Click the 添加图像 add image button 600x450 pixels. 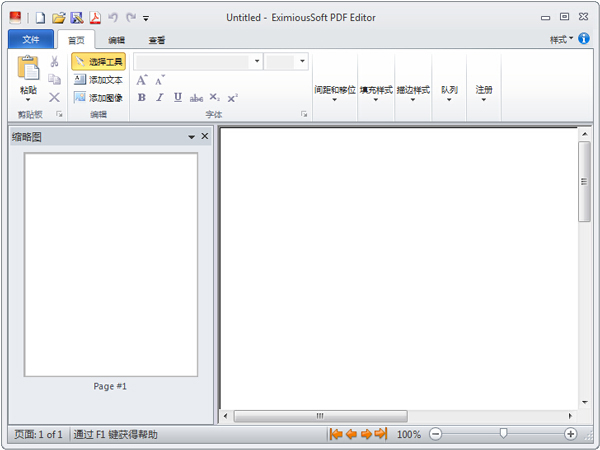(98, 98)
